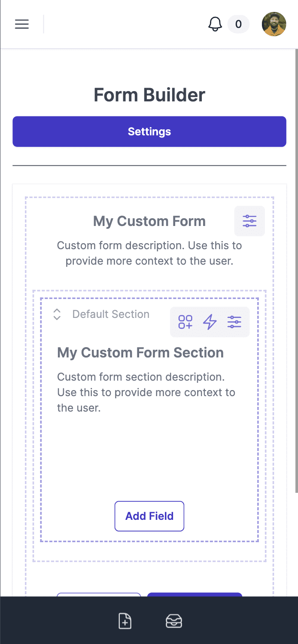The height and width of the screenshot is (644, 298).
Task: Open the inbox tray icon
Action: pos(174,621)
